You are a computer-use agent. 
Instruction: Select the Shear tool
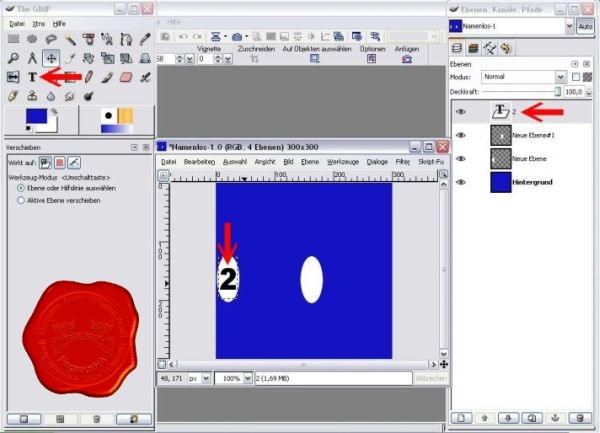pyautogui.click(x=126, y=58)
